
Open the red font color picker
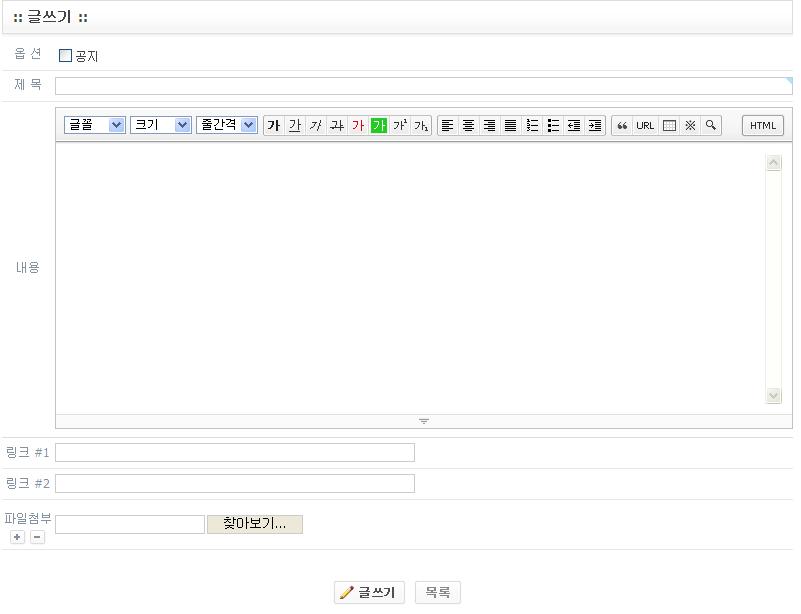(358, 126)
